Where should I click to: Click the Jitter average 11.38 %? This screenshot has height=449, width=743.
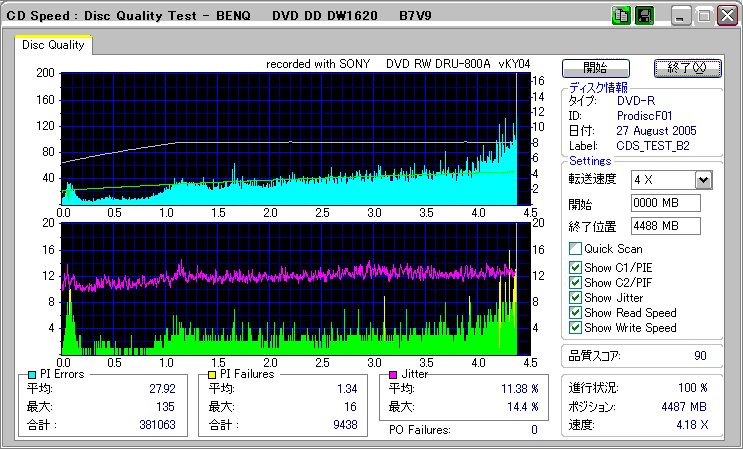tap(520, 389)
